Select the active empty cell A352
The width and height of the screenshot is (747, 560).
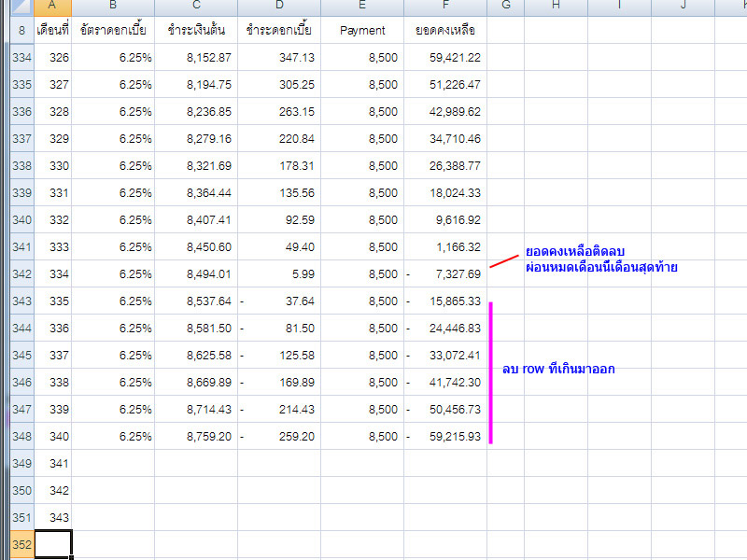click(x=53, y=544)
